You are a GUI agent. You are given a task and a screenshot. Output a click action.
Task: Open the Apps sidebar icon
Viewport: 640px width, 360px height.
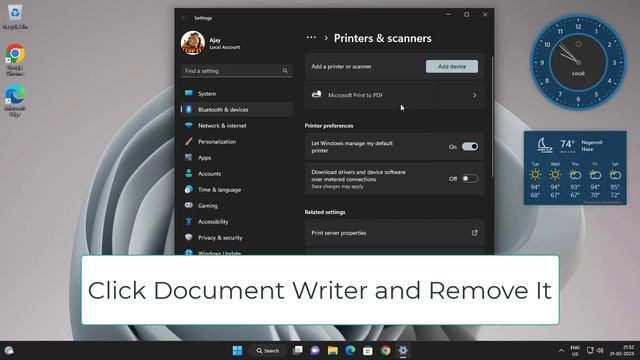point(189,157)
